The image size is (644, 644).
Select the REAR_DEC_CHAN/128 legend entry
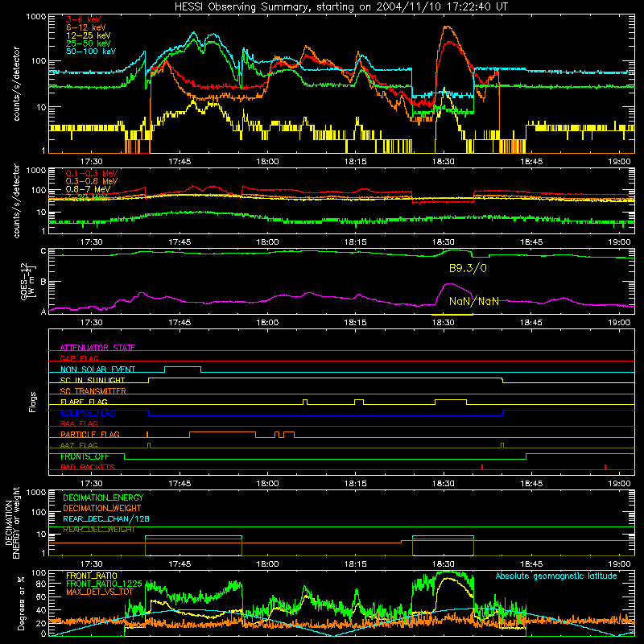click(x=106, y=518)
